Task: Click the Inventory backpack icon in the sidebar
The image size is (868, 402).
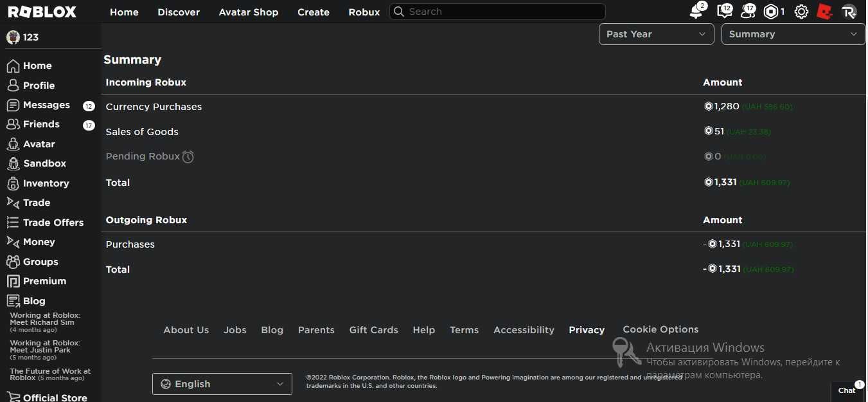Action: coord(13,183)
